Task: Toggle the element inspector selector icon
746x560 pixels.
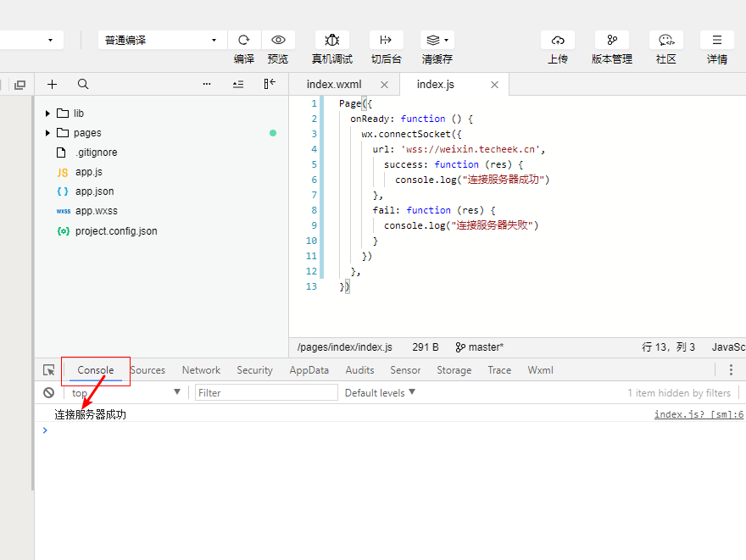Action: 49,370
